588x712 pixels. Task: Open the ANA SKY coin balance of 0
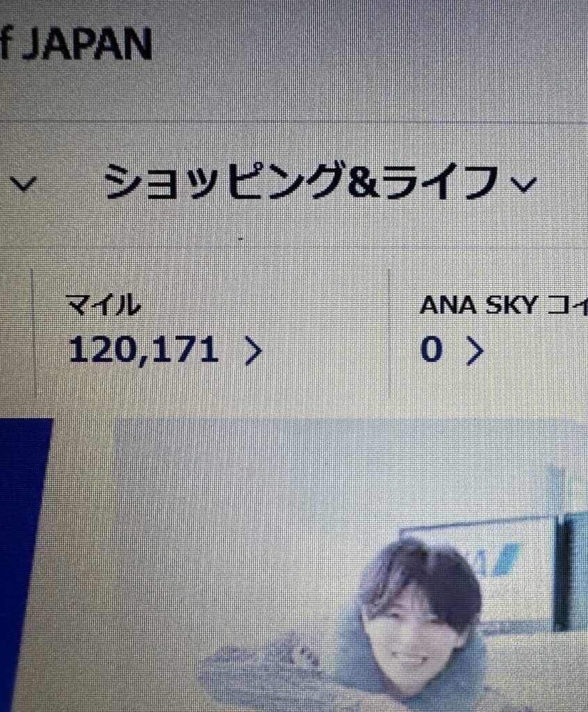(432, 350)
